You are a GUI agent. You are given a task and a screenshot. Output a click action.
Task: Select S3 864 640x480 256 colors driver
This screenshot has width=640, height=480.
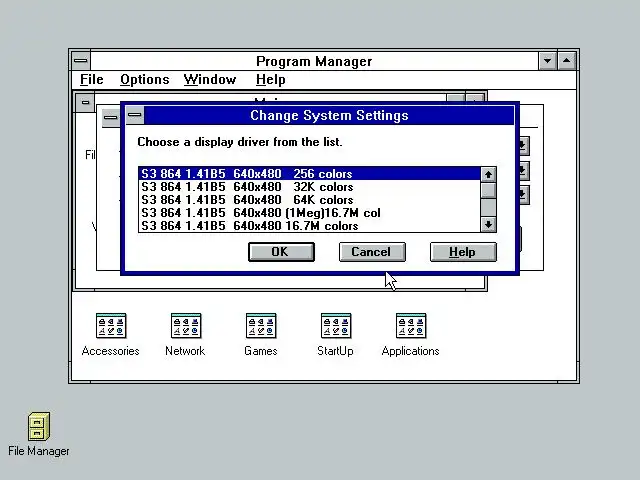pos(309,173)
